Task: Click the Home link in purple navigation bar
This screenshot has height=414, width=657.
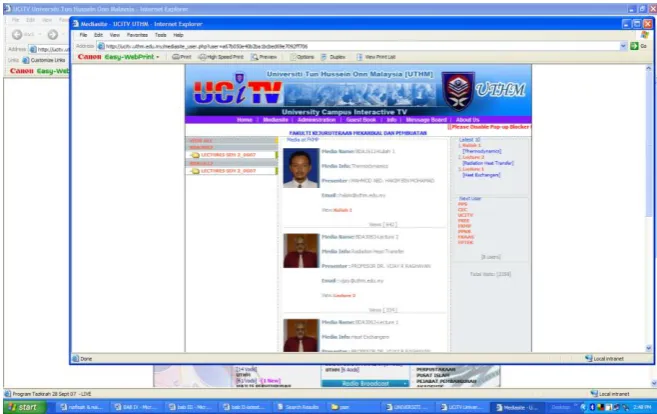Action: (245, 120)
